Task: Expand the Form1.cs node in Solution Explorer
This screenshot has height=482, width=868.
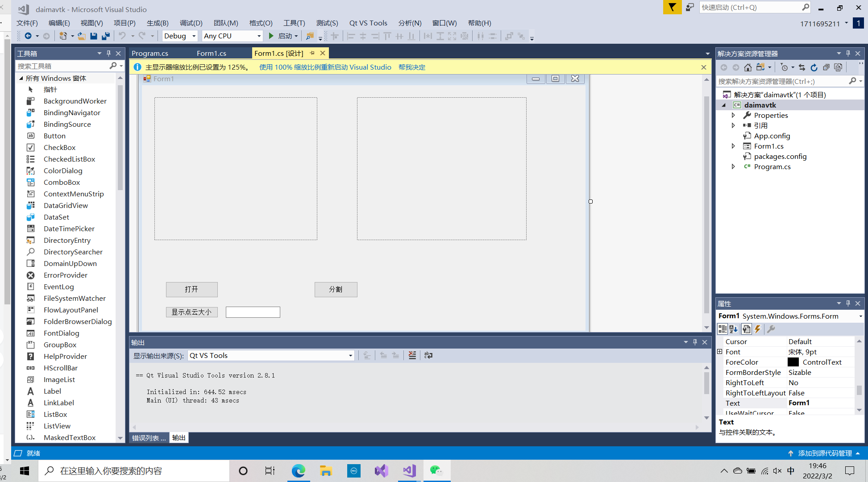Action: pos(733,146)
